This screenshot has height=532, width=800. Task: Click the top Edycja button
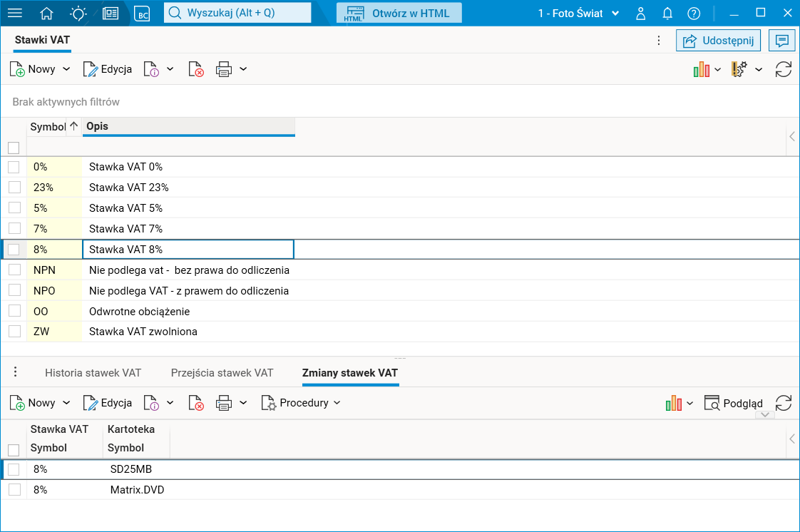tap(108, 69)
